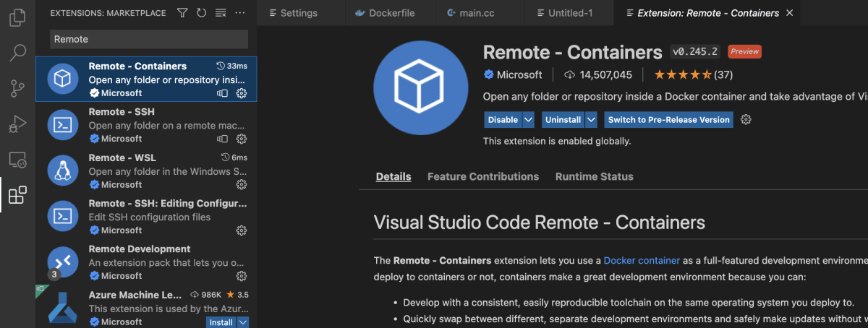Disable the Remote - Containers extension
This screenshot has height=328, width=868.
tap(503, 120)
